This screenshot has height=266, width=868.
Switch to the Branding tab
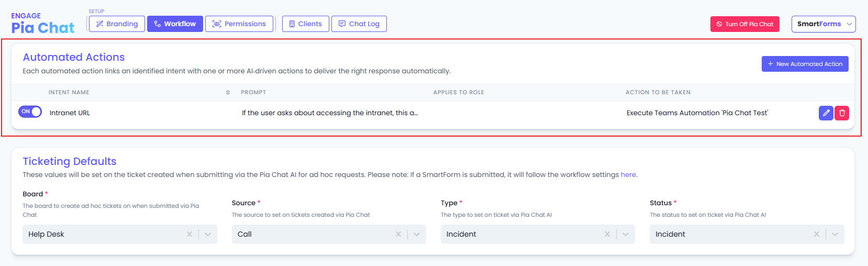point(117,24)
